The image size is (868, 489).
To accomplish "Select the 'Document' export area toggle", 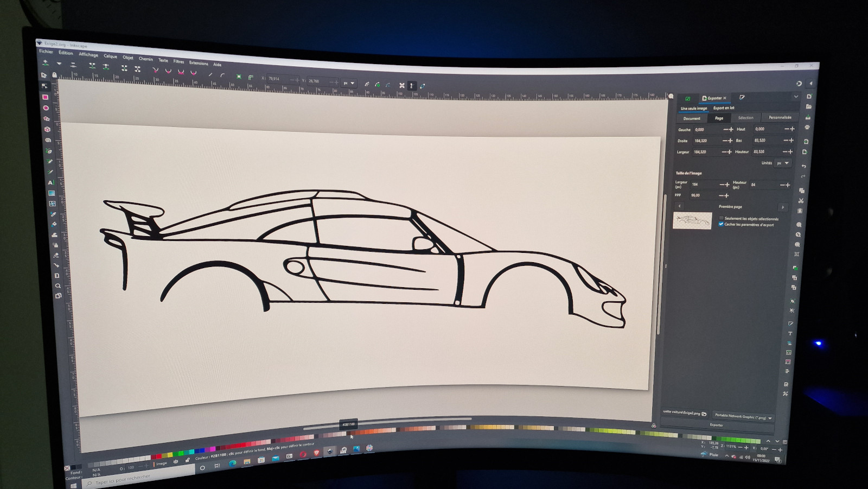I will (x=692, y=118).
